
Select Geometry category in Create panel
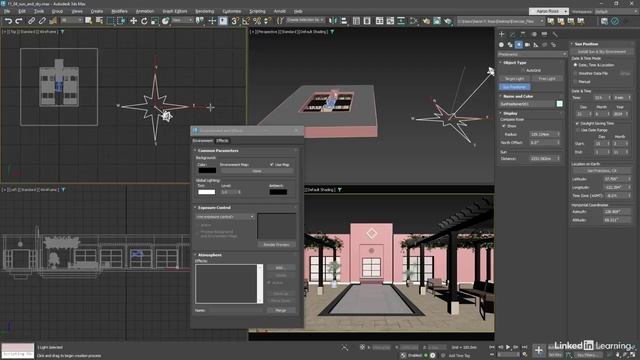[x=501, y=45]
